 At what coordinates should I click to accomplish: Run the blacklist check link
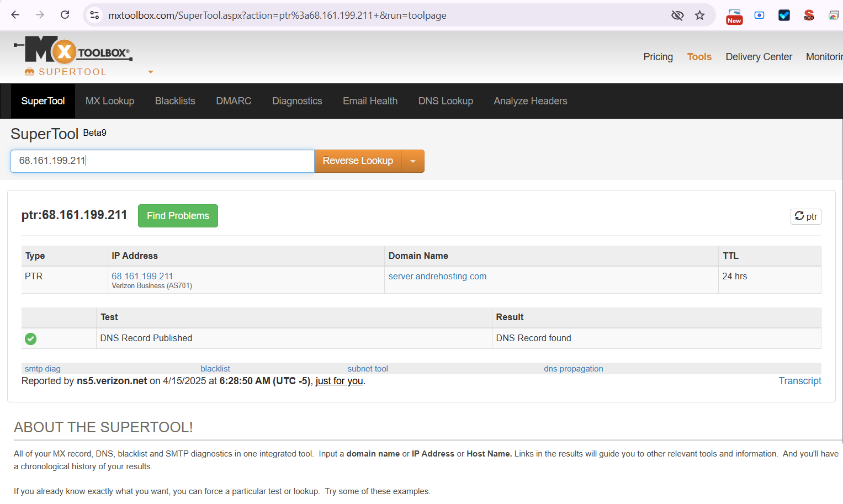click(x=215, y=369)
